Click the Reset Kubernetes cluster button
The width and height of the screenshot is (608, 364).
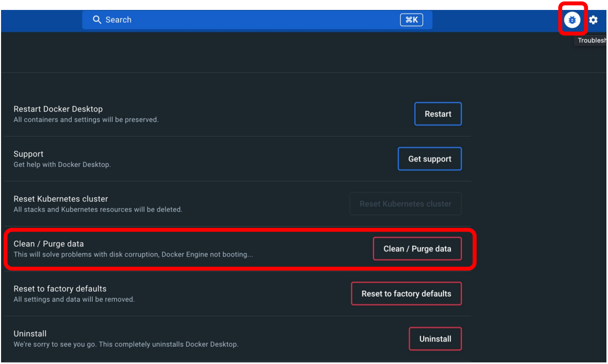coord(405,203)
